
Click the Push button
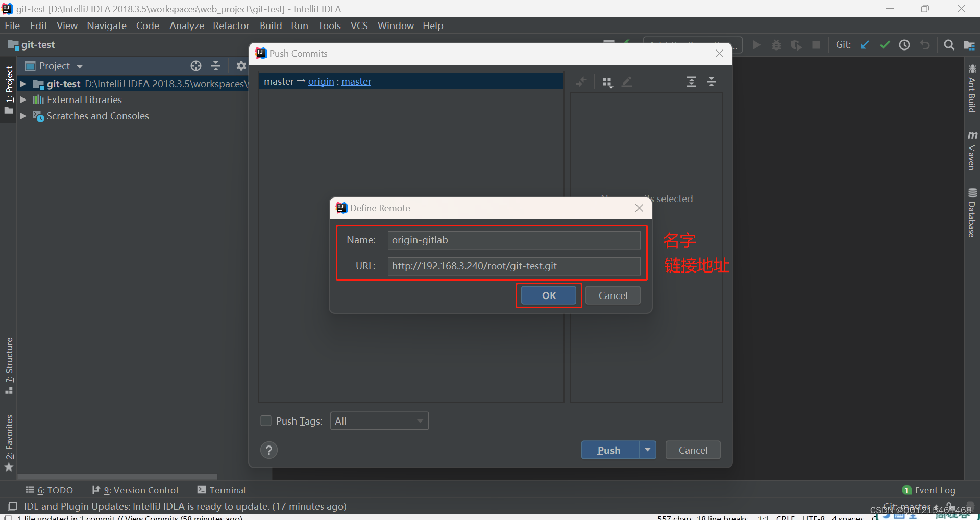[x=609, y=450]
